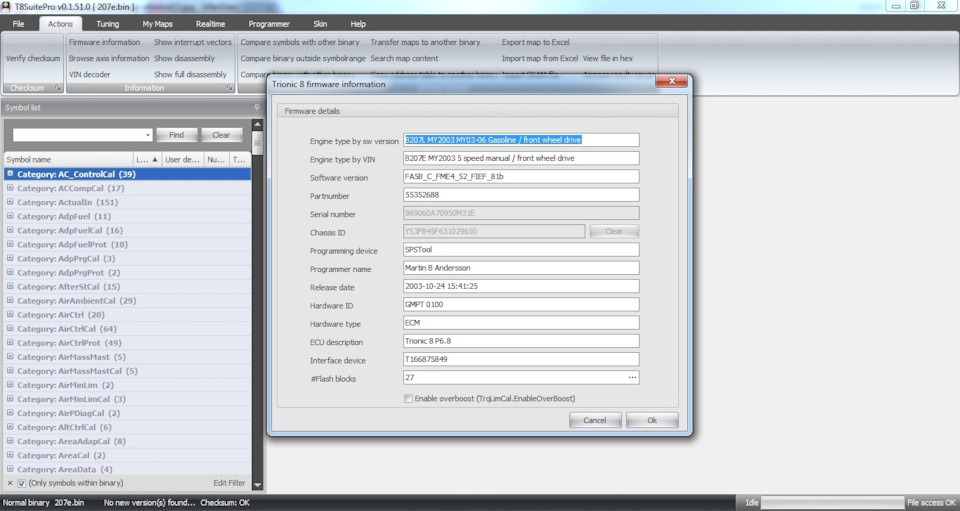
Task: Click Clear button next to Chassis ID
Action: (x=614, y=231)
